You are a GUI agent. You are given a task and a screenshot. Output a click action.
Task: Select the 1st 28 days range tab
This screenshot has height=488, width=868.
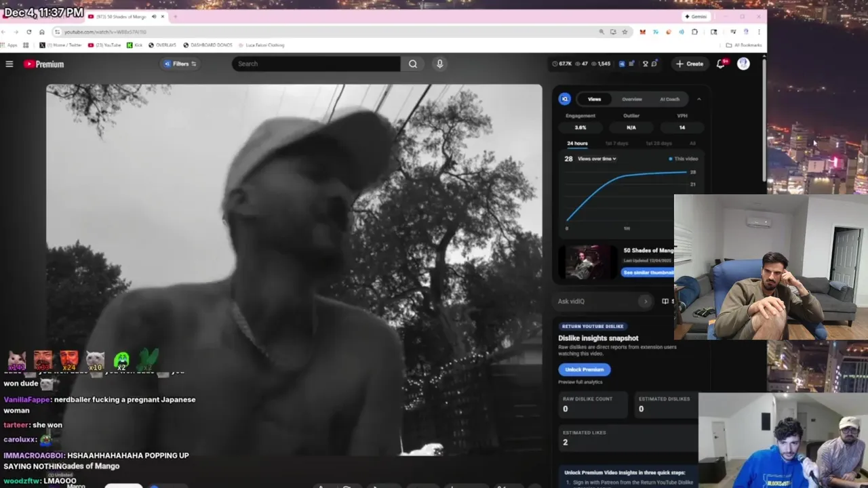(658, 144)
